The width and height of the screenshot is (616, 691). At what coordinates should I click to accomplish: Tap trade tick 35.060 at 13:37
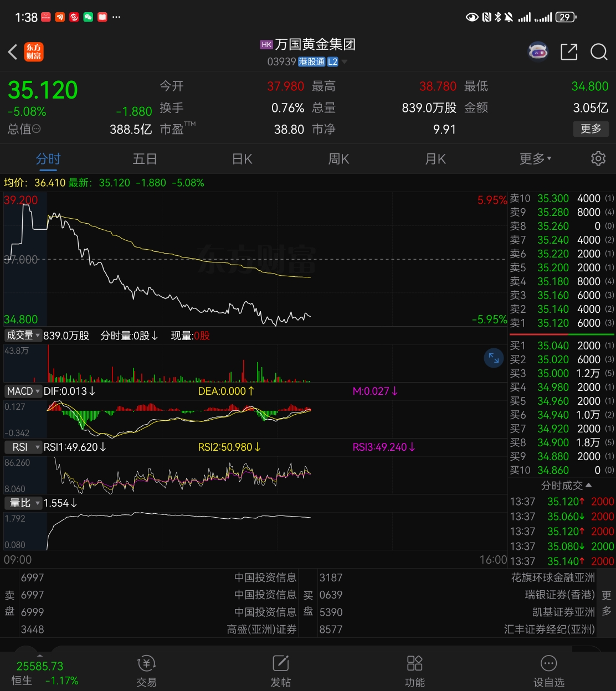click(x=562, y=516)
